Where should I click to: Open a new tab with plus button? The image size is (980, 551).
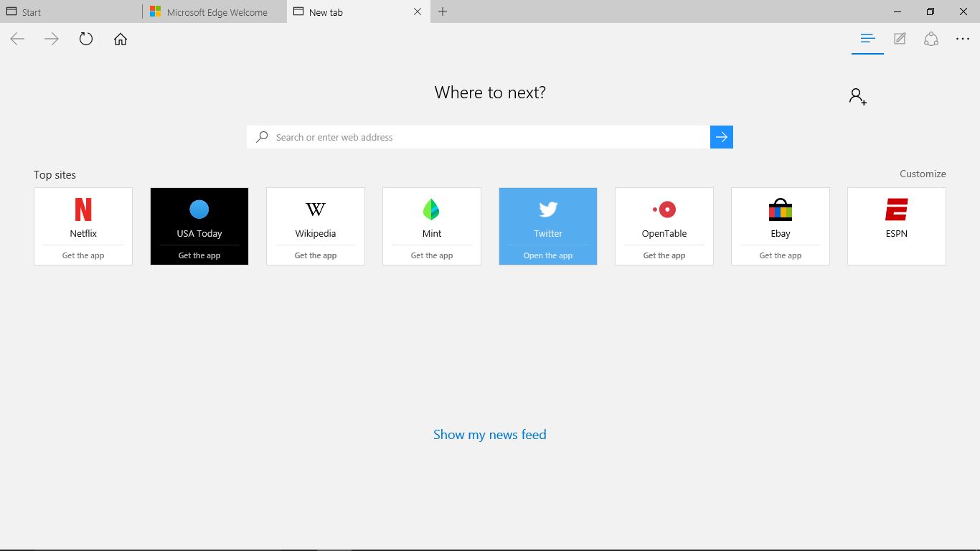[x=443, y=11]
